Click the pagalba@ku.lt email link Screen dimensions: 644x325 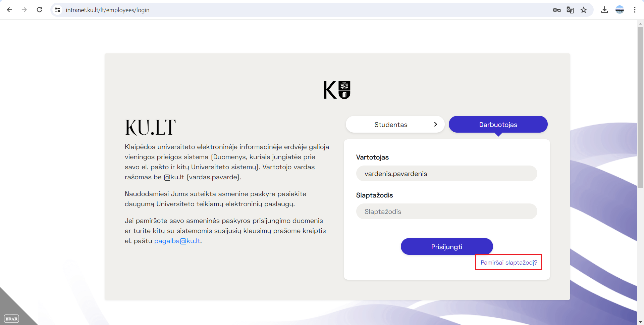[x=177, y=241]
